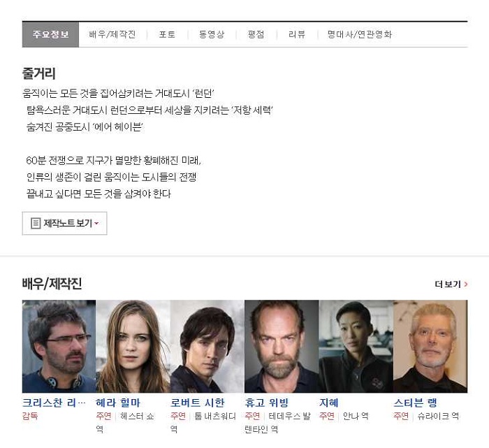Click the red arrow beside 더보기
This screenshot has width=489, height=448.
[466, 284]
